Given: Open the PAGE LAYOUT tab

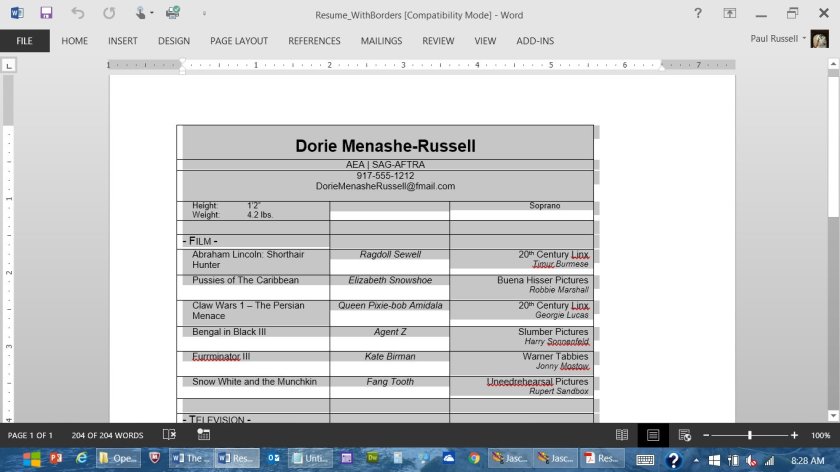Looking at the screenshot, I should tap(239, 41).
